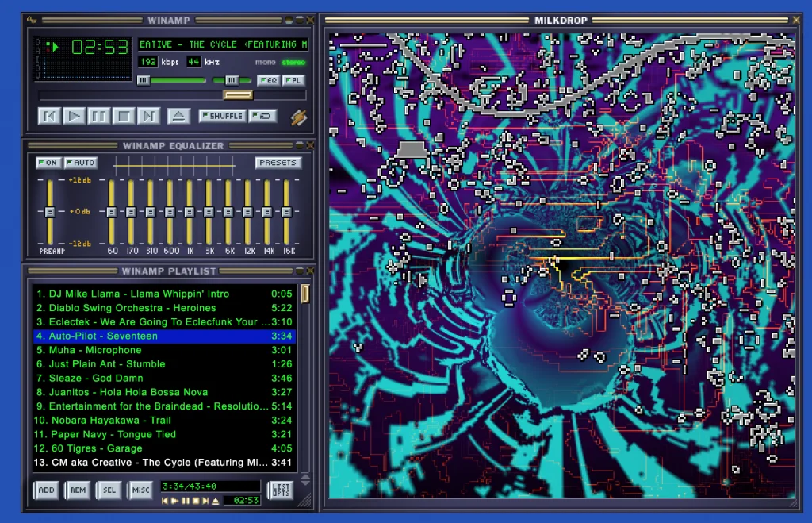The width and height of the screenshot is (812, 523).
Task: Click the scrolling song title marquee
Action: pos(223,44)
